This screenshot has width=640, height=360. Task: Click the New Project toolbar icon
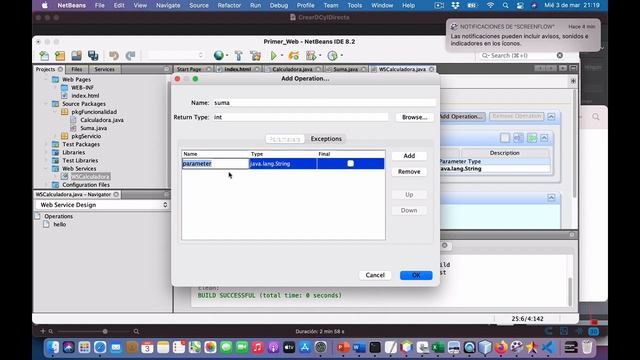pyautogui.click(x=60, y=56)
